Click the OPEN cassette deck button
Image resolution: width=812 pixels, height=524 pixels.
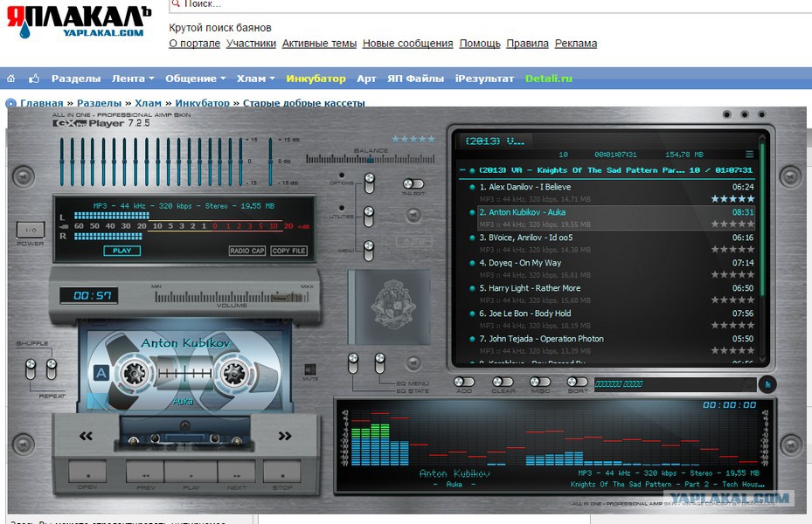87,472
